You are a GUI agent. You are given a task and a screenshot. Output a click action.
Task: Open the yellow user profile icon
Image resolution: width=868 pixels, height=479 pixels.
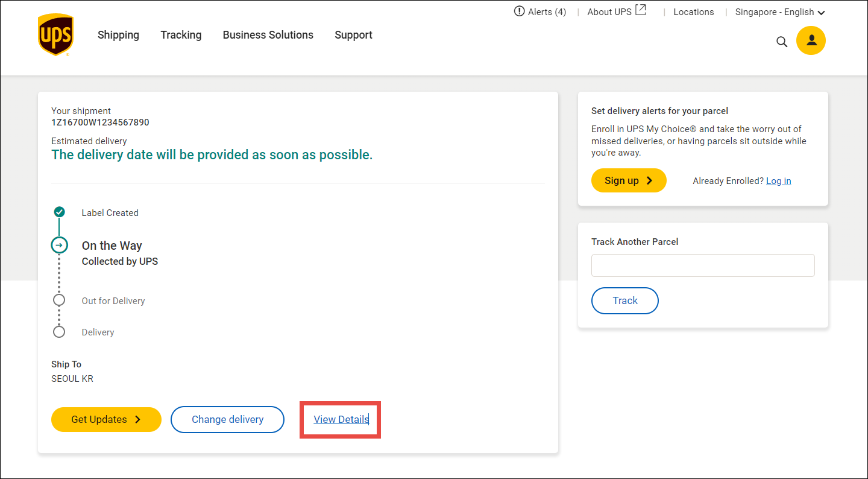(811, 40)
